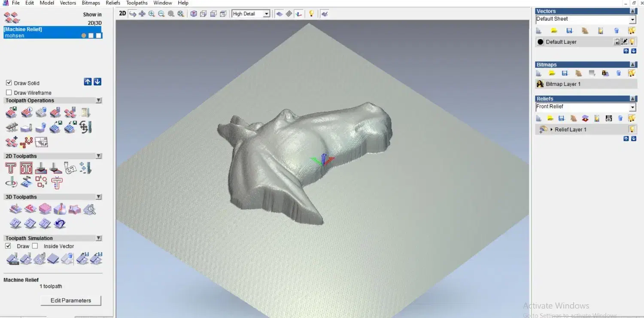Toggle Relief Layer 1 visibility bulb
Viewport: 644px width, 318px height.
632,129
